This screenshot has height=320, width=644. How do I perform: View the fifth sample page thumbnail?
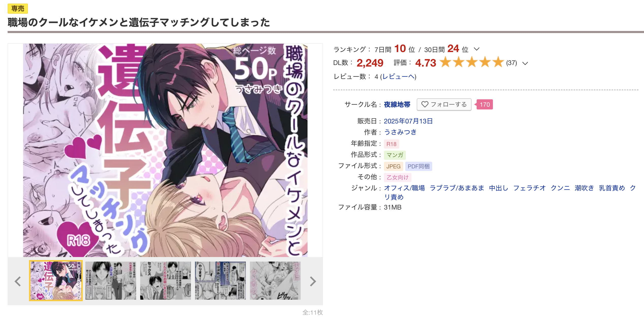(275, 281)
